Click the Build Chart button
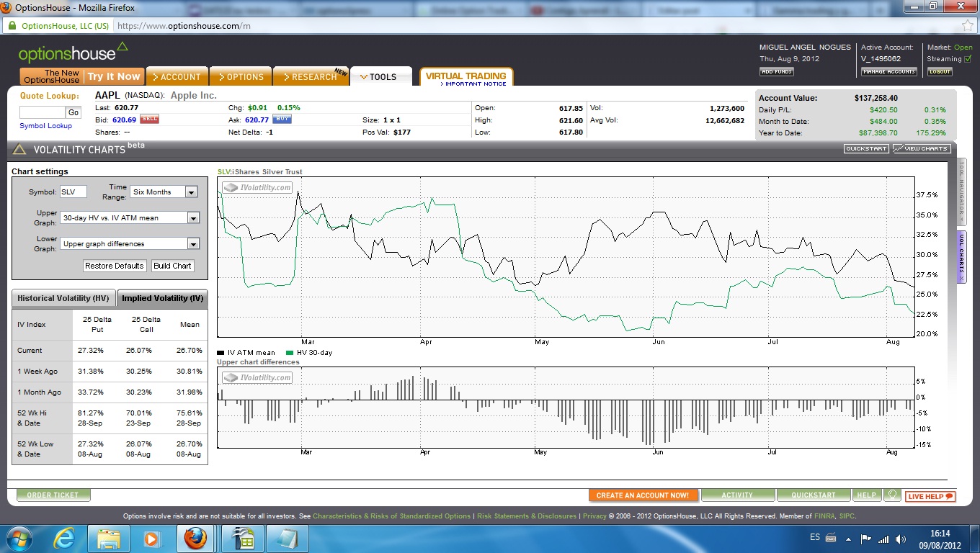980x553 pixels. click(x=172, y=266)
